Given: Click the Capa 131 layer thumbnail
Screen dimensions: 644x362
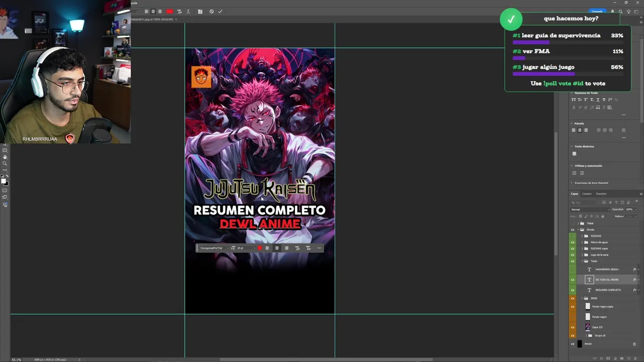Looking at the screenshot, I should (588, 327).
